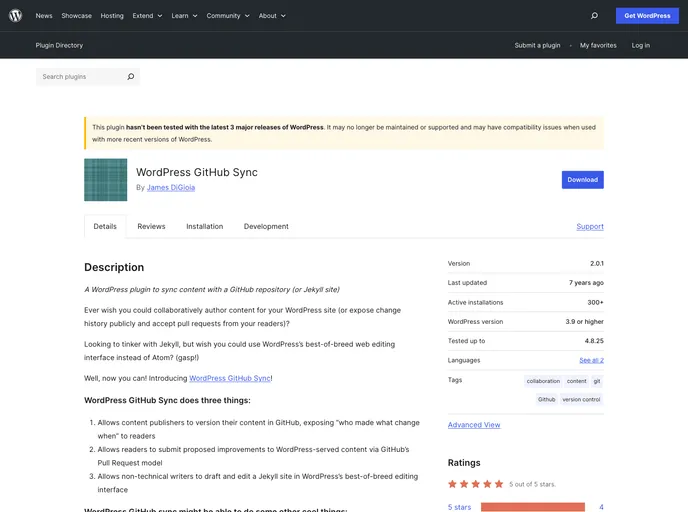The width and height of the screenshot is (688, 512).
Task: Click the '4.8.25' tested up to value
Action: coord(594,341)
